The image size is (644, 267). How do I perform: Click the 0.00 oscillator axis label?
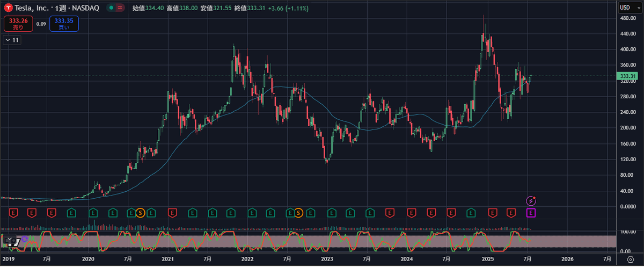(x=626, y=251)
